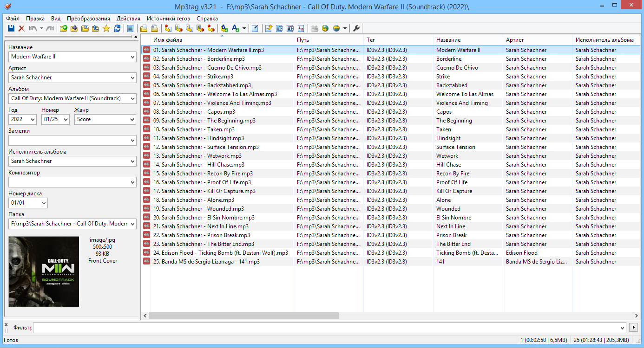Sort by the Название column header
Image resolution: width=644 pixels, height=348 pixels.
coord(468,40)
